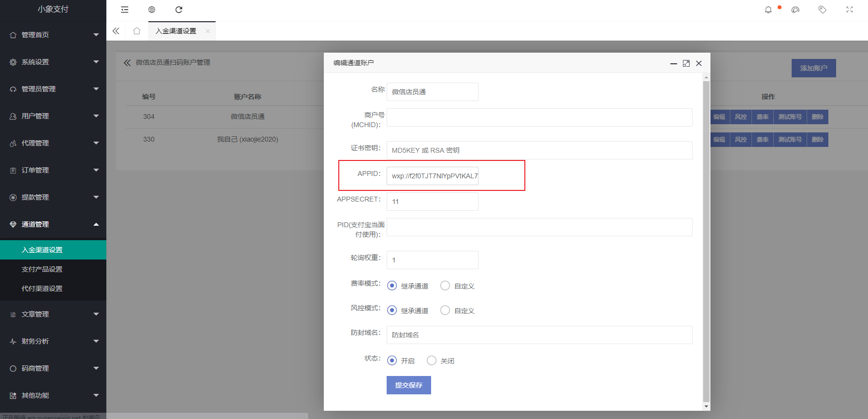The height and width of the screenshot is (419, 868).
Task: Click the 提交保存 button
Action: pyautogui.click(x=409, y=385)
